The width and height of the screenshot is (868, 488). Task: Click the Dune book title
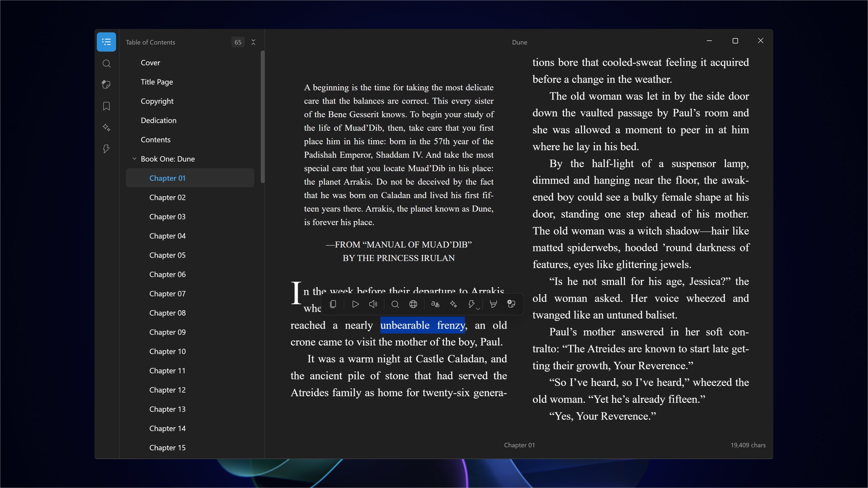pos(520,42)
